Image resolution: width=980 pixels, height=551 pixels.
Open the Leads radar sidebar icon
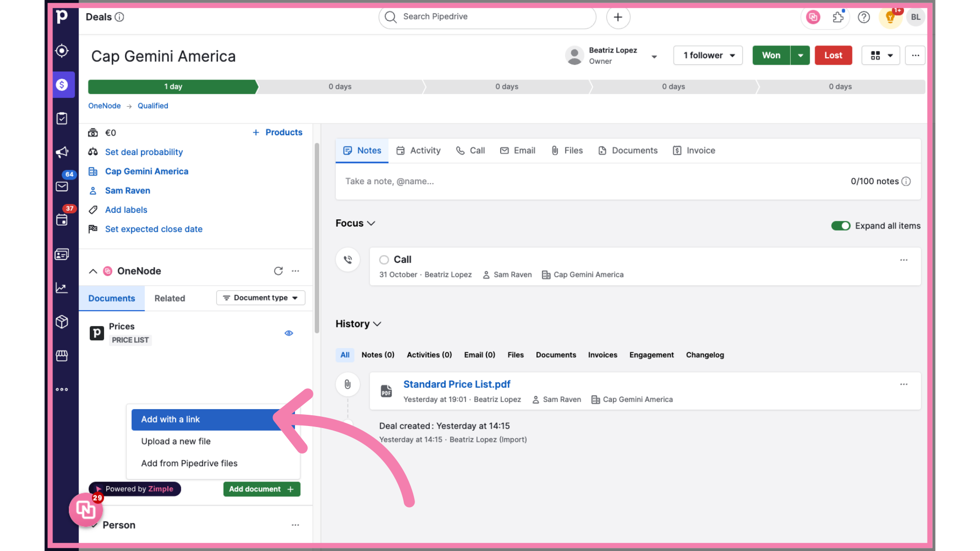(x=62, y=51)
